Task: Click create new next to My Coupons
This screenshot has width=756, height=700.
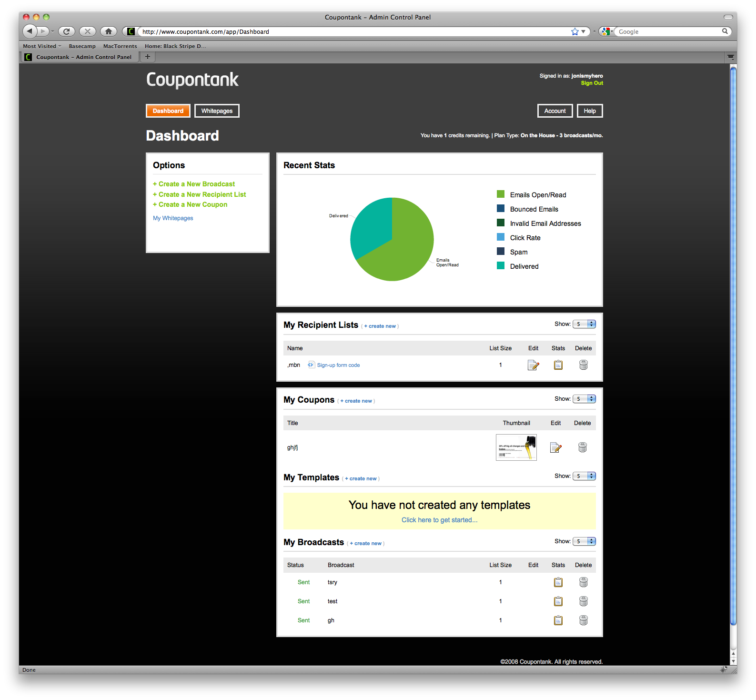Action: pyautogui.click(x=356, y=401)
